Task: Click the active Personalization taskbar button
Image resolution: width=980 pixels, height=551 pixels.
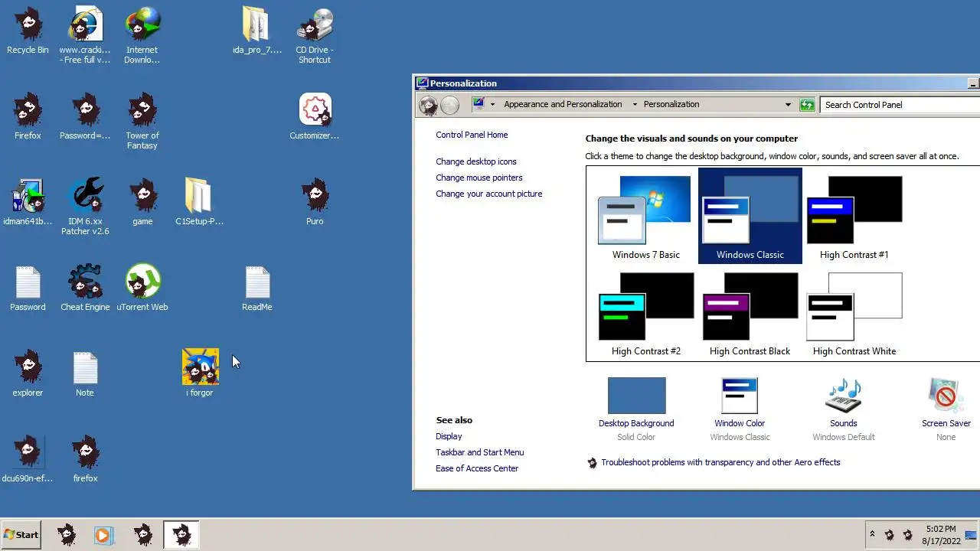Action: pyautogui.click(x=181, y=535)
